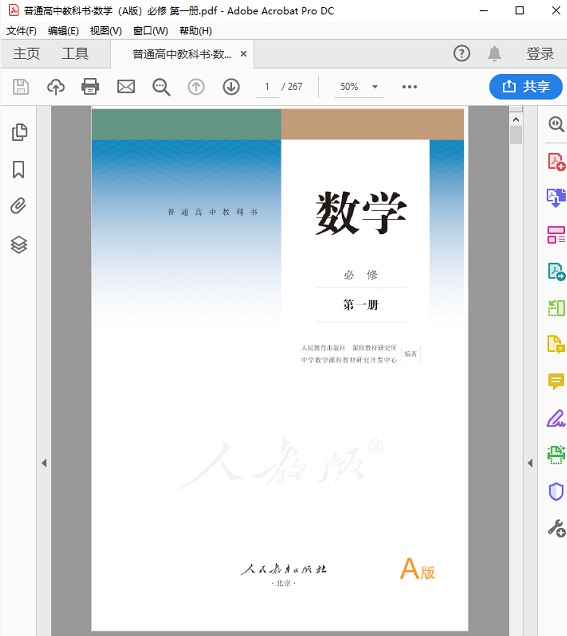Select Comment speech bubble tool icon
567x636 pixels.
[x=556, y=382]
